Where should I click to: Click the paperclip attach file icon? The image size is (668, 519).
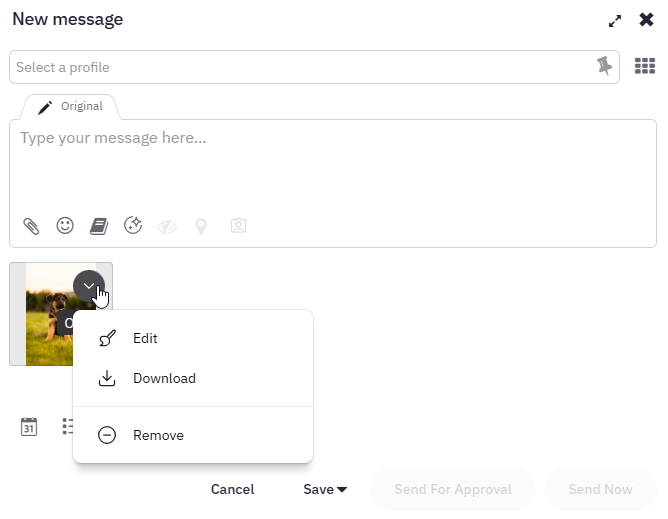(31, 226)
